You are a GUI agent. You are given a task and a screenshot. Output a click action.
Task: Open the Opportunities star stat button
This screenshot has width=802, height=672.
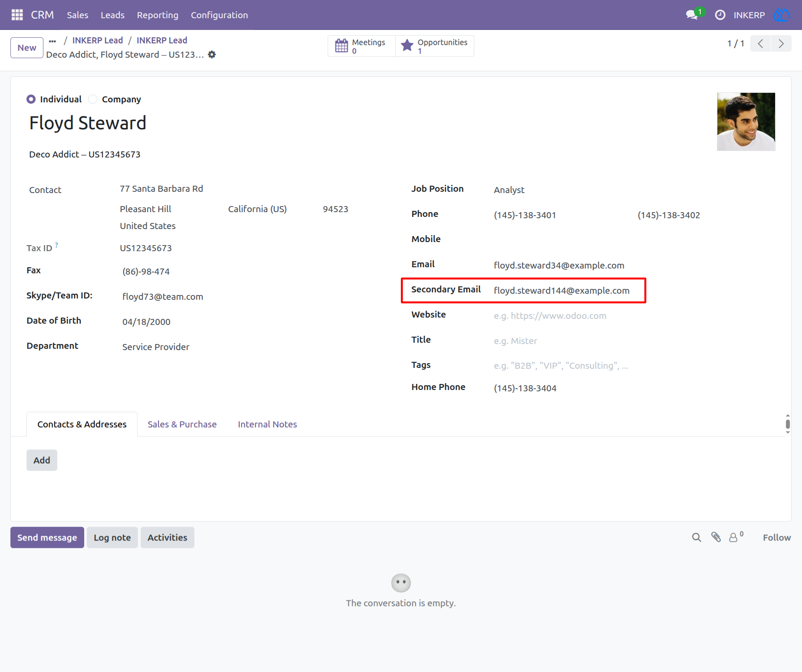435,46
